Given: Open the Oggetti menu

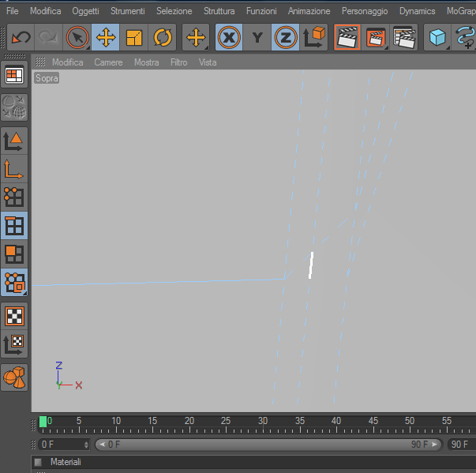Looking at the screenshot, I should pos(85,11).
